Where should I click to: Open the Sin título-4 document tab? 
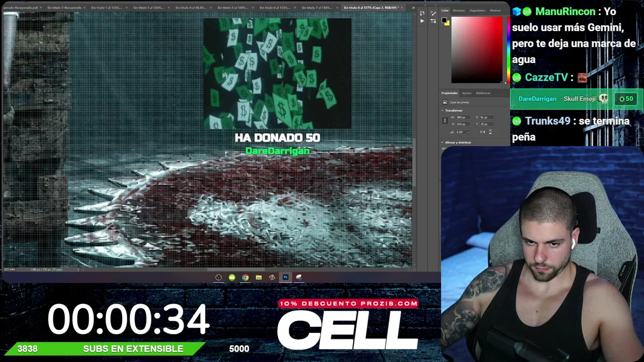click(x=191, y=8)
